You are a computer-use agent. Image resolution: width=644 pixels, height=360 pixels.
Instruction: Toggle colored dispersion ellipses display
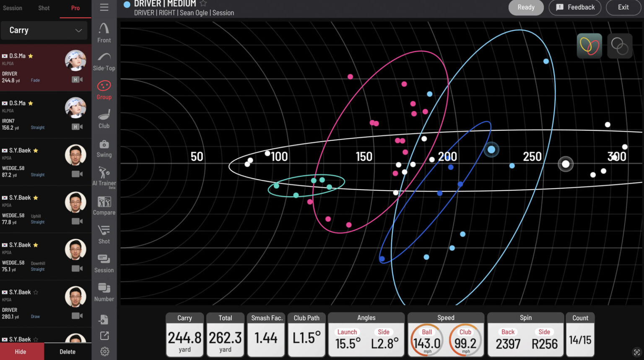[x=589, y=46]
